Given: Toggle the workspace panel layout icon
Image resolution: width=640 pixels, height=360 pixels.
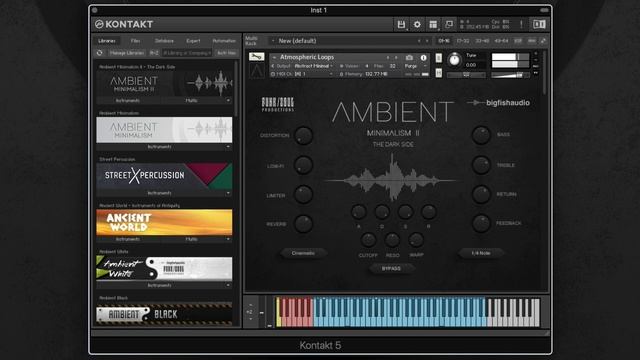Looking at the screenshot, I should coord(433,24).
